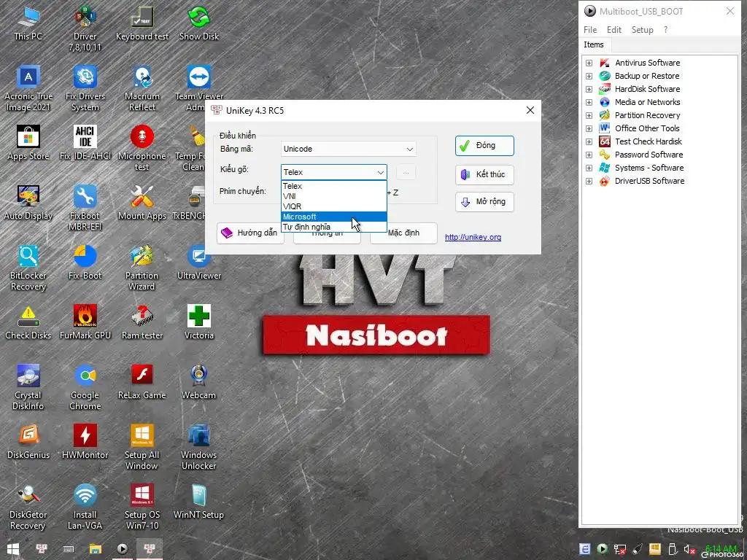This screenshot has height=560, width=747.
Task: Open Victoria desktop icon
Action: (x=198, y=323)
